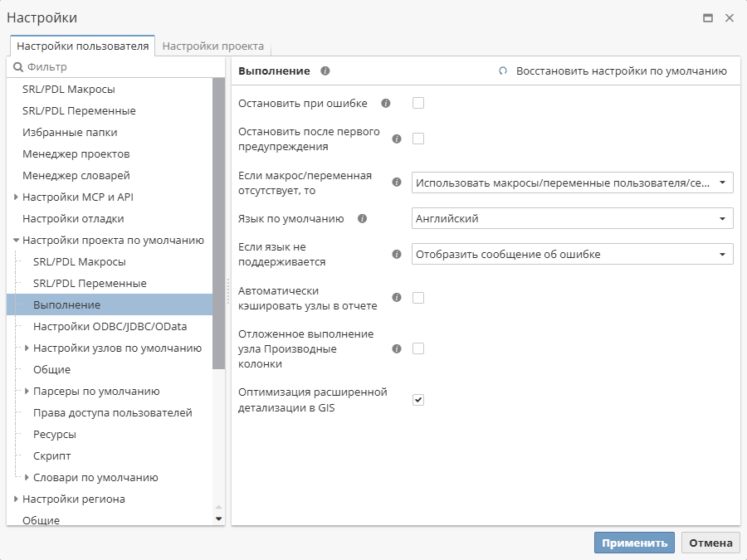Enable the Остановить при ошибке checkbox
Screen dimensions: 747x560
tap(418, 103)
